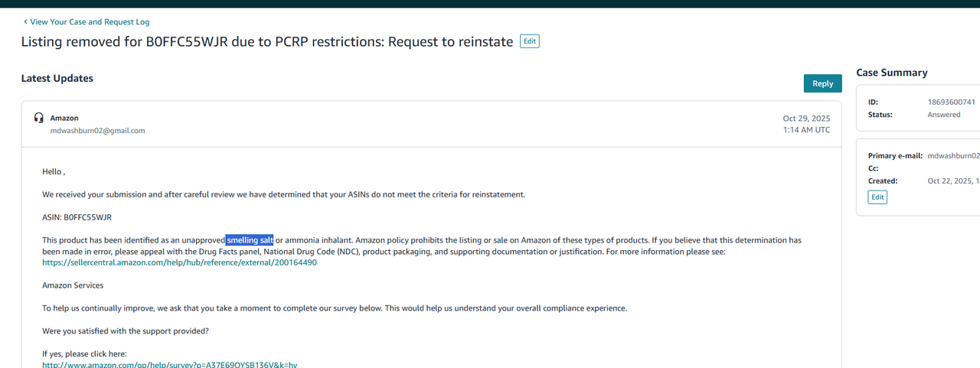Viewport: 980px width, 368px height.
Task: Click the headset support icon
Action: click(x=39, y=118)
